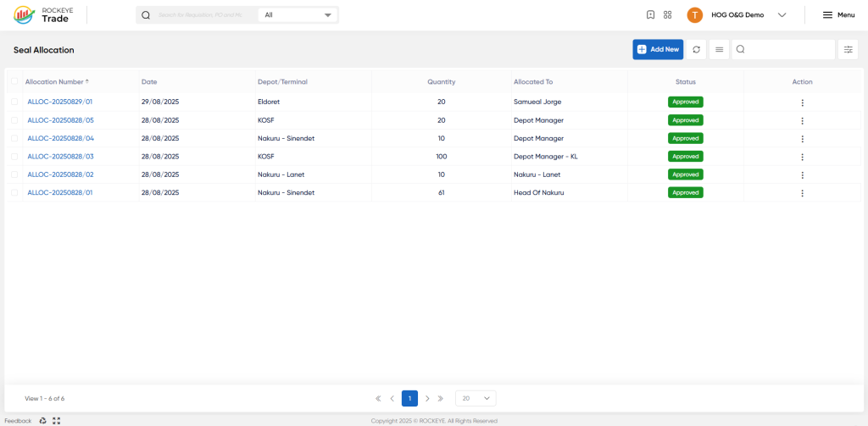Click the Allocated To column header
This screenshot has height=426, width=868.
tap(533, 81)
